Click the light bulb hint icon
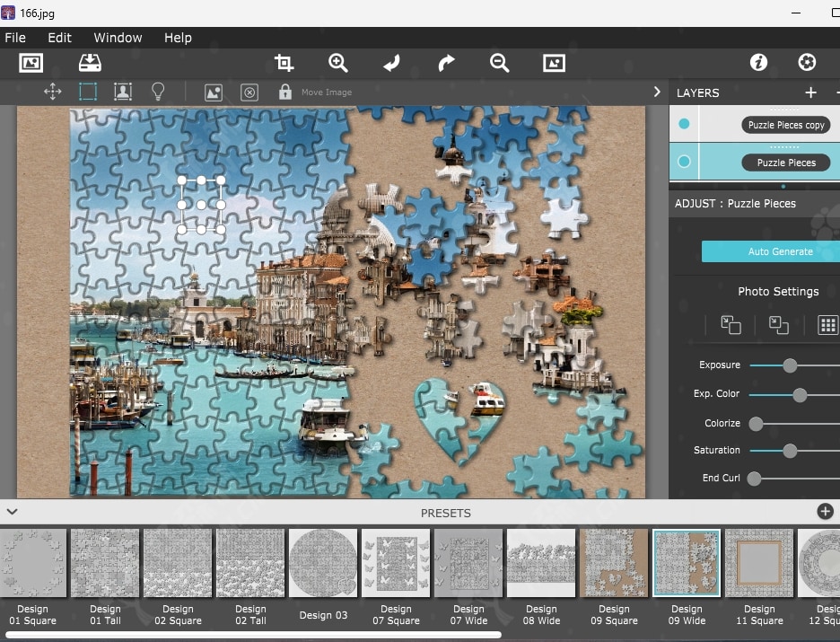 point(158,92)
